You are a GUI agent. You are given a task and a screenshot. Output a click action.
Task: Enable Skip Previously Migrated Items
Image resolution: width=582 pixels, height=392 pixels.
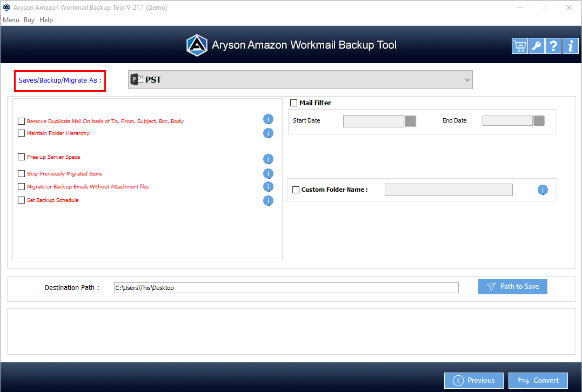coord(21,173)
